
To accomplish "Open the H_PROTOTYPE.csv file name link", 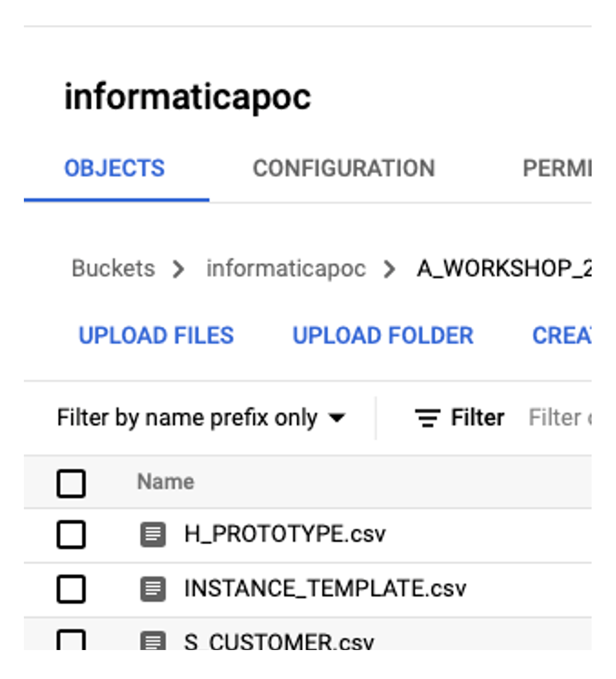I will [285, 535].
